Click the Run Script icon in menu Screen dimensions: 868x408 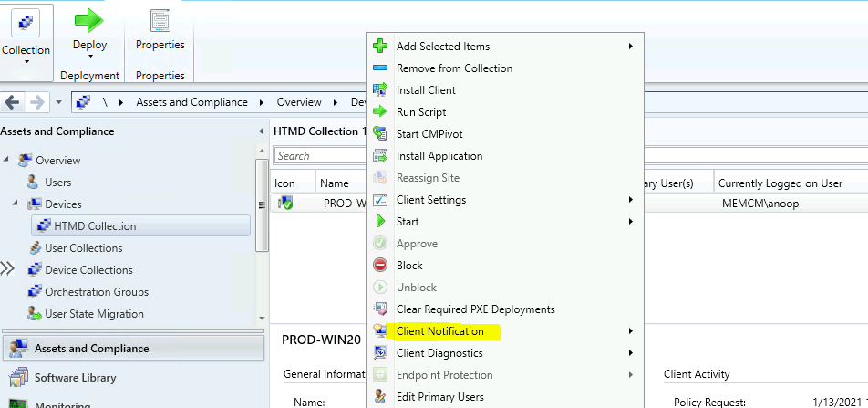(380, 112)
